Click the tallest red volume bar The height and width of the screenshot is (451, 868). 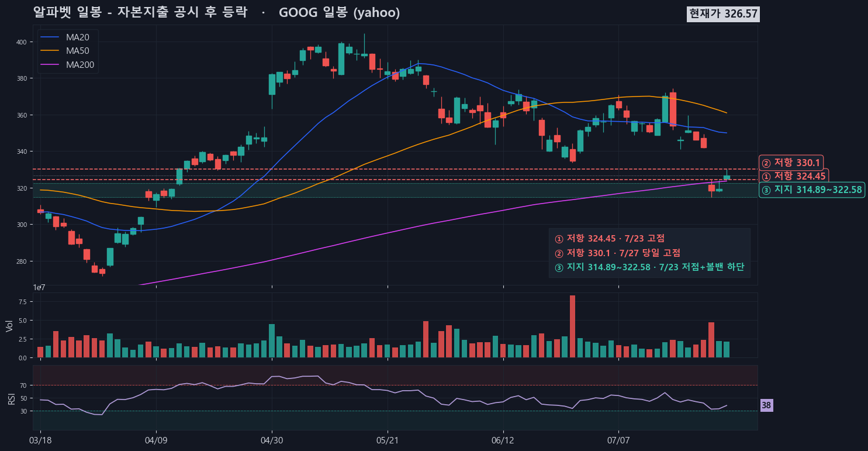pos(573,326)
